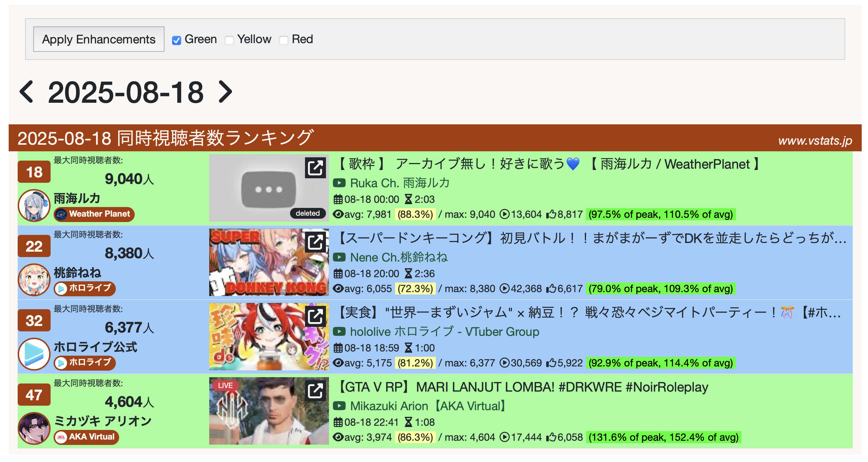Viewport: 868px width, 462px height.
Task: Uncheck the Green checkbox
Action: [x=176, y=40]
